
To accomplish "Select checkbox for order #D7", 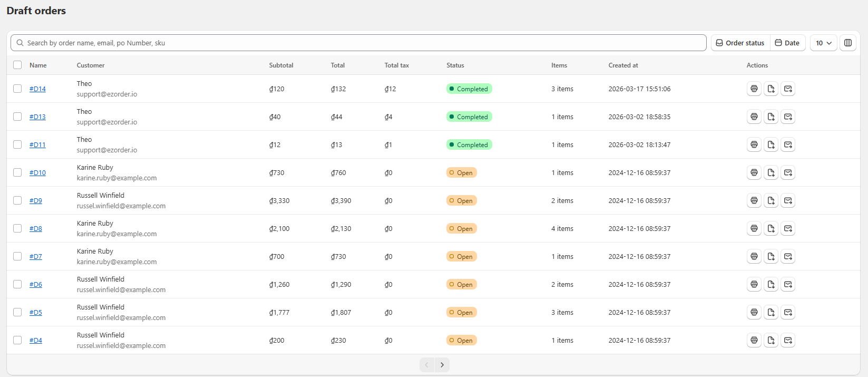I will point(17,256).
